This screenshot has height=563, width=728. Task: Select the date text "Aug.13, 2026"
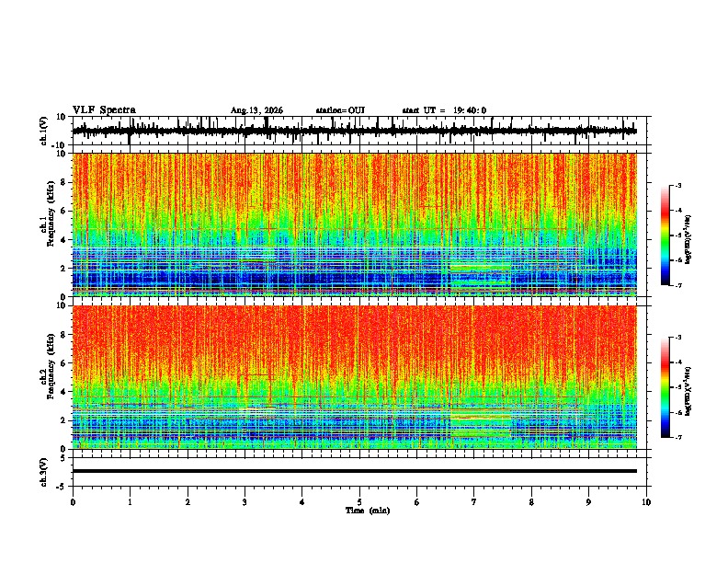(x=256, y=110)
